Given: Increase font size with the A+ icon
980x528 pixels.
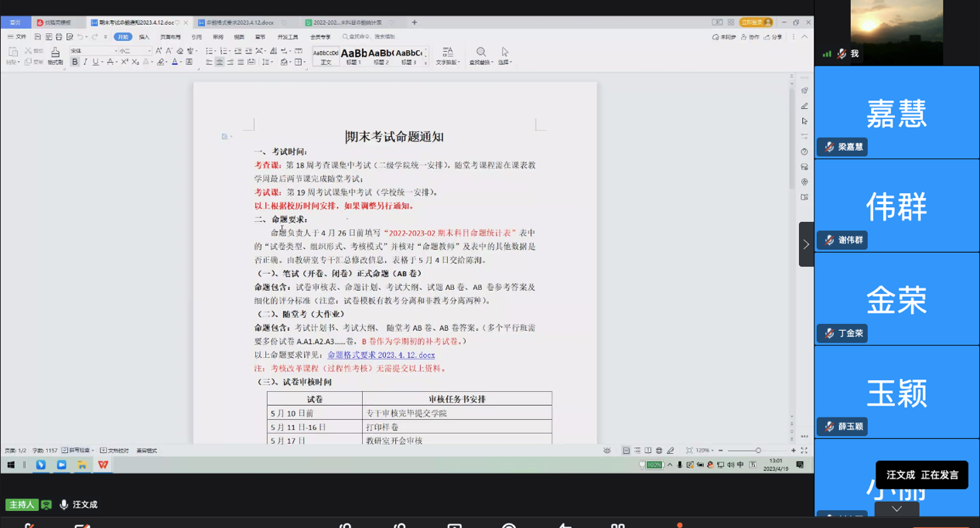Looking at the screenshot, I should pos(159,51).
